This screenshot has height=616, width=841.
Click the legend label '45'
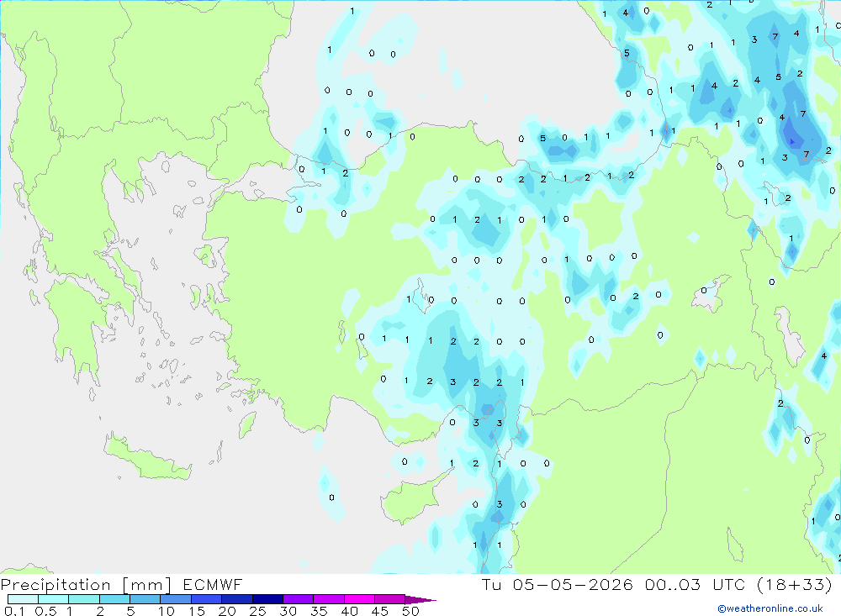click(380, 611)
